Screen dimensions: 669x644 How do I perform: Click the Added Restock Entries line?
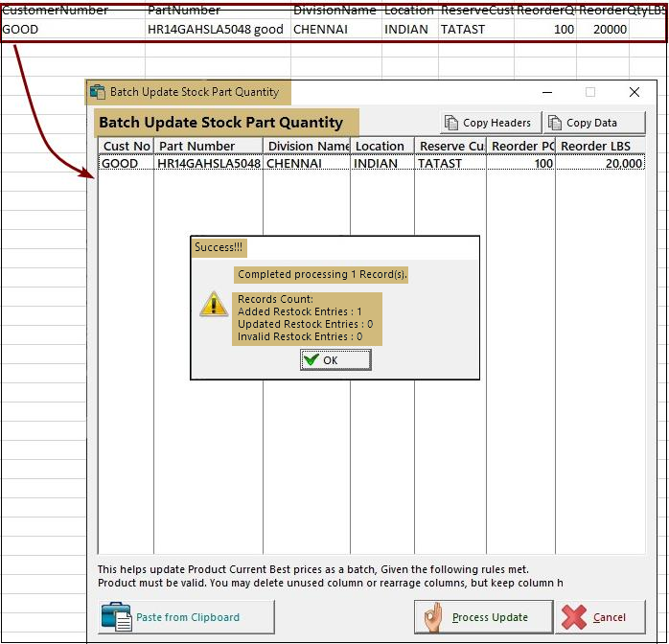tap(299, 311)
